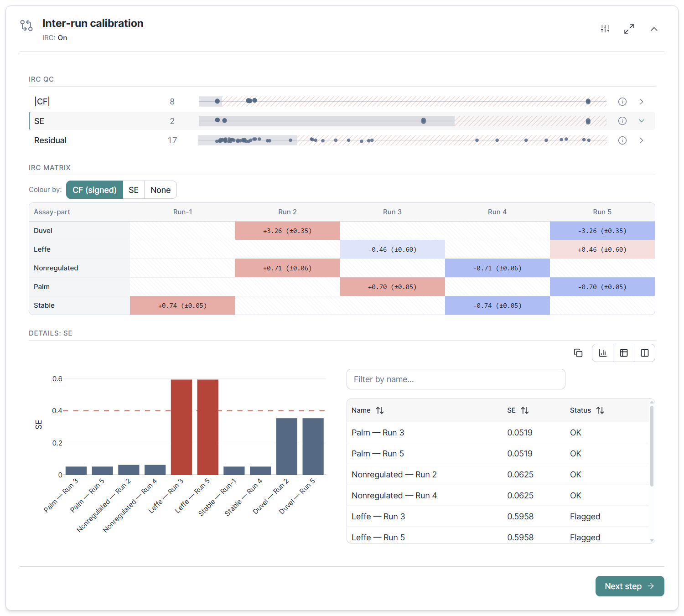
Task: Colour matrix by CF (signed)
Action: [94, 190]
